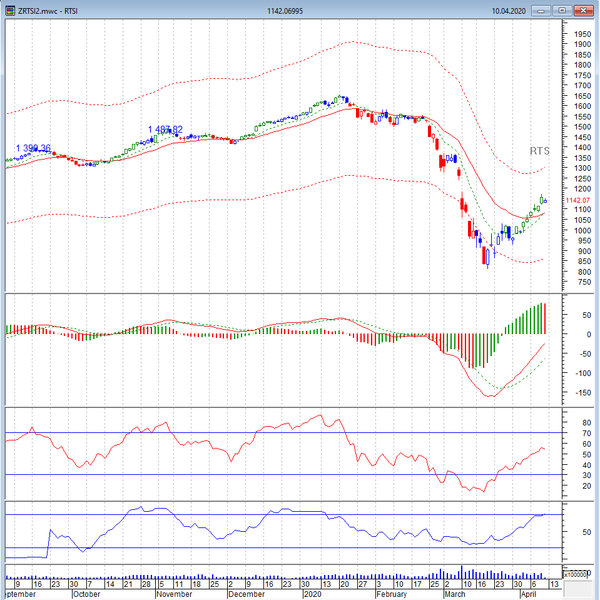600x600 pixels.
Task: Click the '30' label on RSI axis
Action: [587, 475]
